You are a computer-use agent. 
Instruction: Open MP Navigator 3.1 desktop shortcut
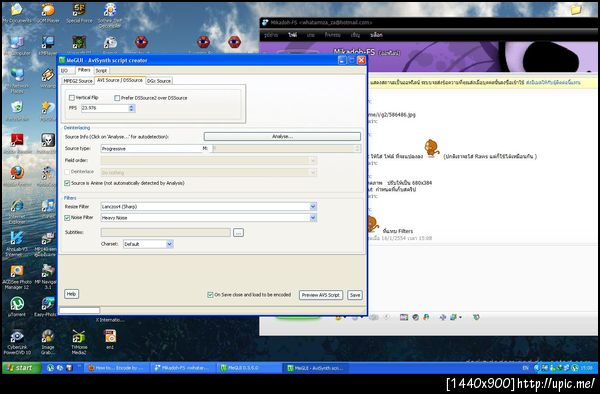(x=47, y=277)
